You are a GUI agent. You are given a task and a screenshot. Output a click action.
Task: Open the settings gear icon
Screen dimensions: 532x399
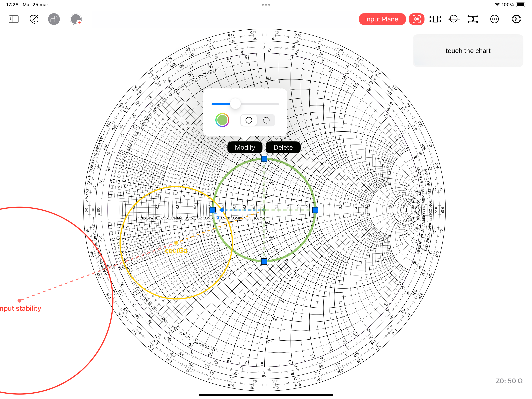[x=516, y=19]
